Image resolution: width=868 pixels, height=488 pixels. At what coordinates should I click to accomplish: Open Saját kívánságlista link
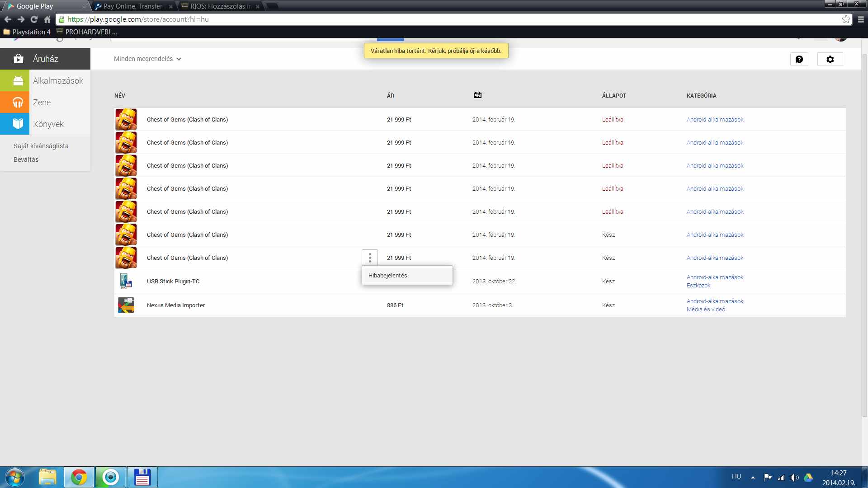click(41, 146)
